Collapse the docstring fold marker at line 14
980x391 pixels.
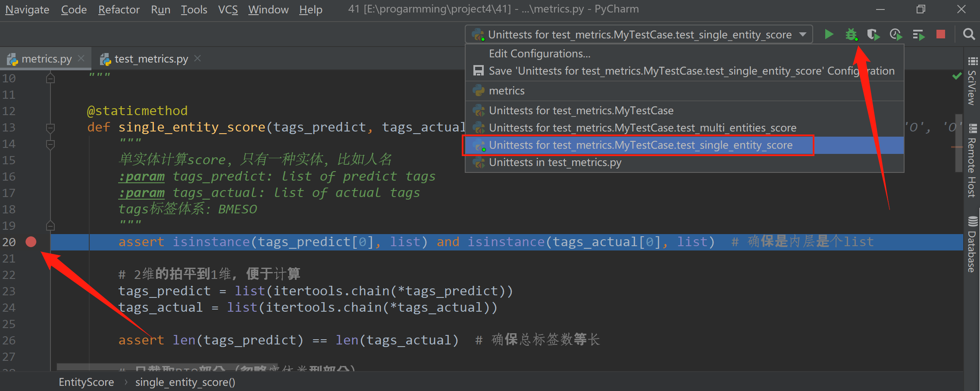point(50,144)
